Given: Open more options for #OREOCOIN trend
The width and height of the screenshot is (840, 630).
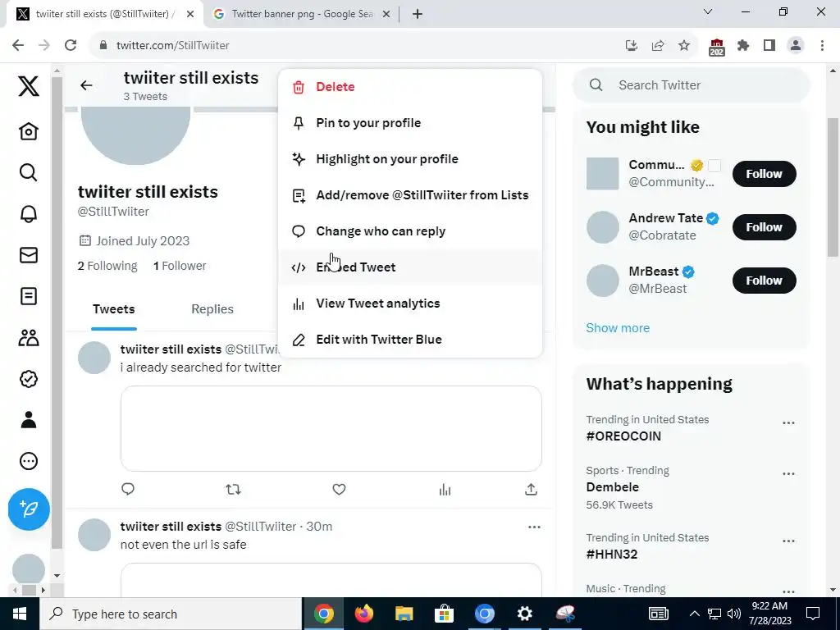Looking at the screenshot, I should click(788, 423).
